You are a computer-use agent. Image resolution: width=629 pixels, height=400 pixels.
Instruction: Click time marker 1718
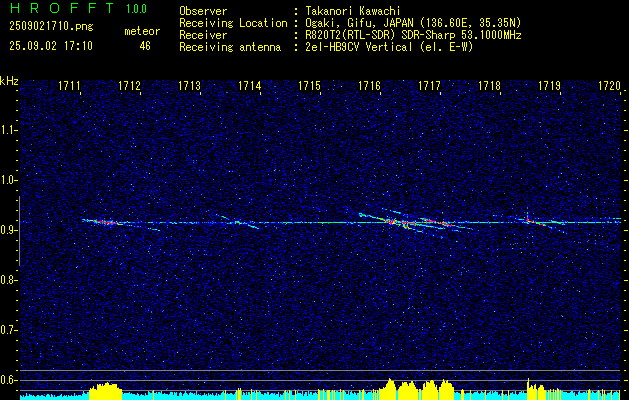pos(489,86)
